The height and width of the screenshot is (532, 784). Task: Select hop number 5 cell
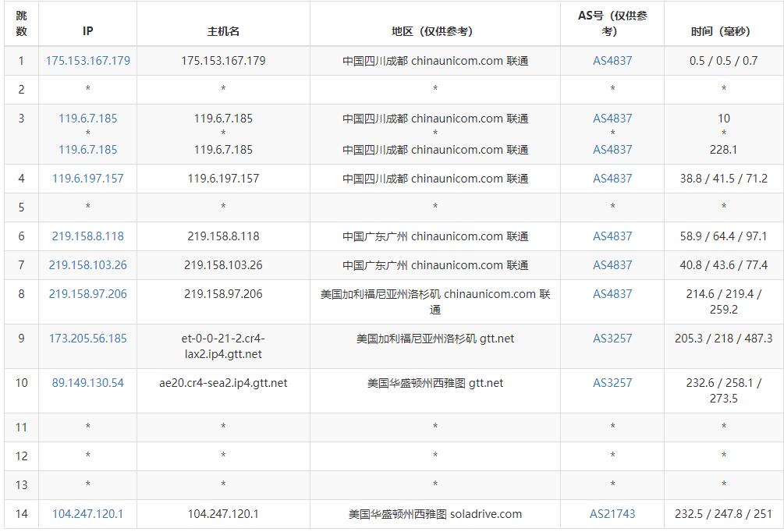point(22,207)
